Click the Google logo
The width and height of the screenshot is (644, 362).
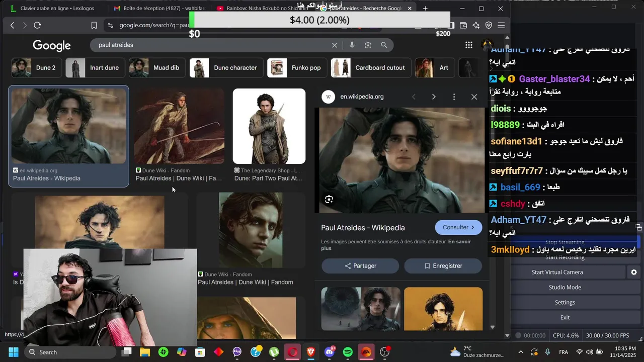click(x=52, y=46)
